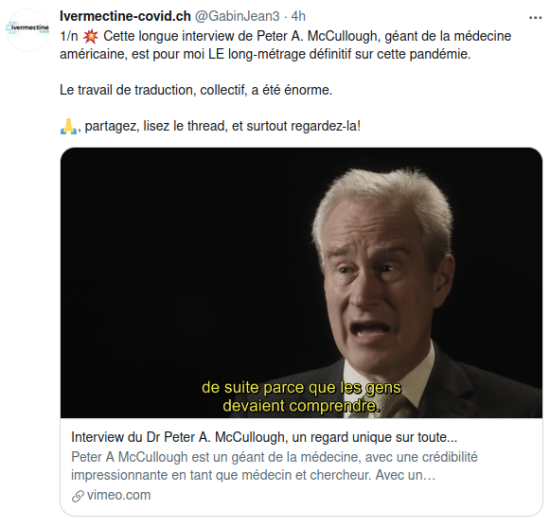
Task: Open the Ivermectine-covid.ch profile avatar
Action: [27, 30]
